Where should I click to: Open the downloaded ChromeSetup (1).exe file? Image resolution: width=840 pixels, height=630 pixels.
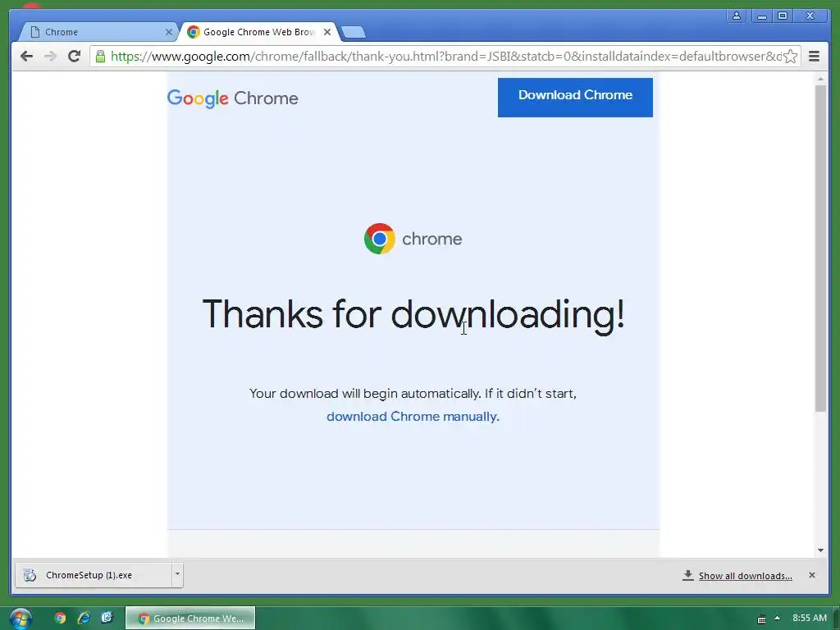click(x=94, y=575)
